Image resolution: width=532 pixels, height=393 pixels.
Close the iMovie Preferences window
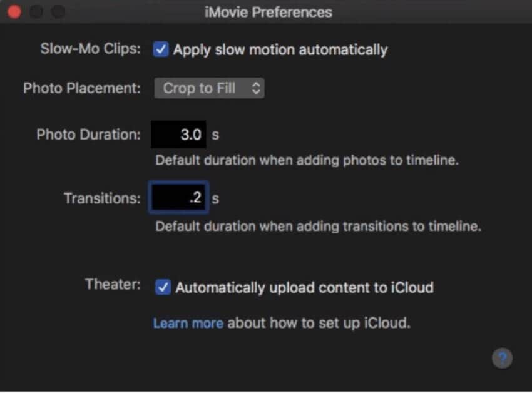coord(14,12)
